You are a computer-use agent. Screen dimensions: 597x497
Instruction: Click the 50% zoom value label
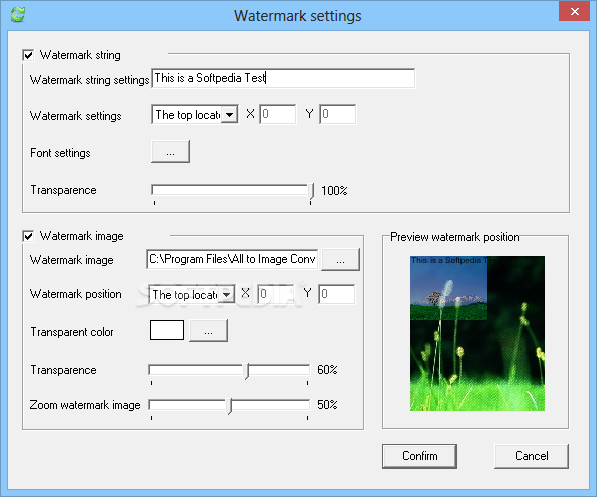coord(327,404)
